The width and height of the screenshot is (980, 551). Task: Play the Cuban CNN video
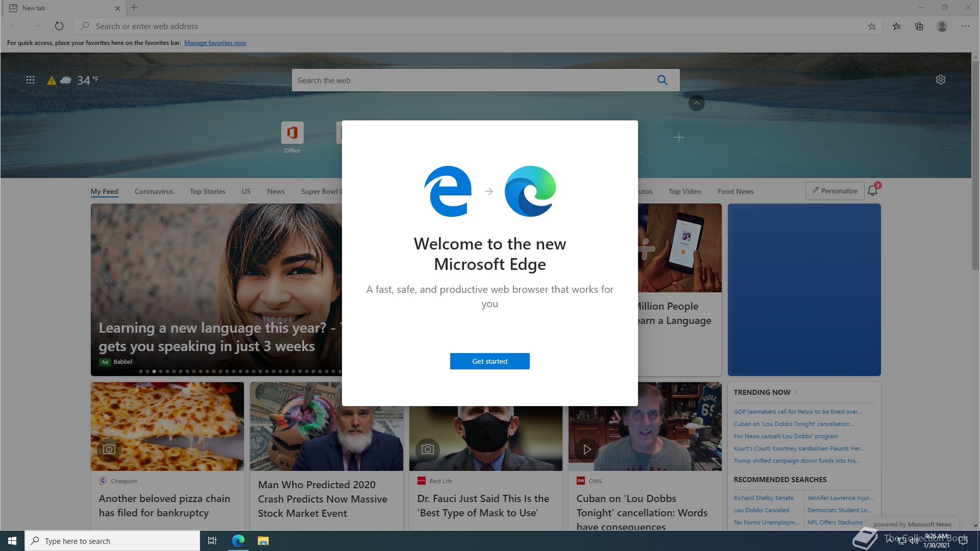coord(587,449)
